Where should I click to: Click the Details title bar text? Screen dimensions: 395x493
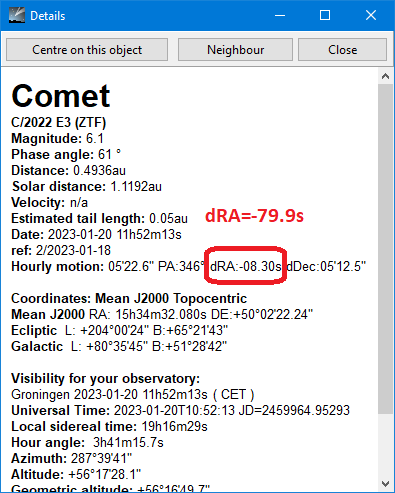click(x=48, y=16)
